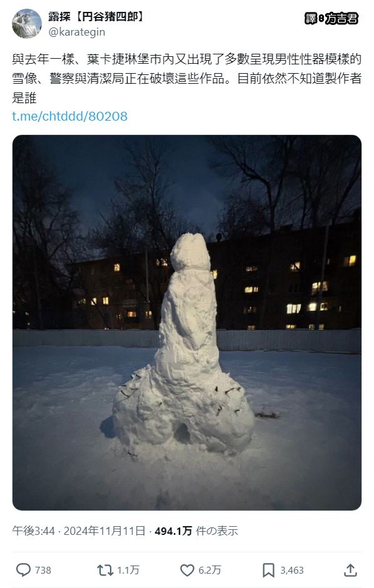Open the t.me/chtddd/80208 link
The image size is (374, 588).
pos(70,116)
